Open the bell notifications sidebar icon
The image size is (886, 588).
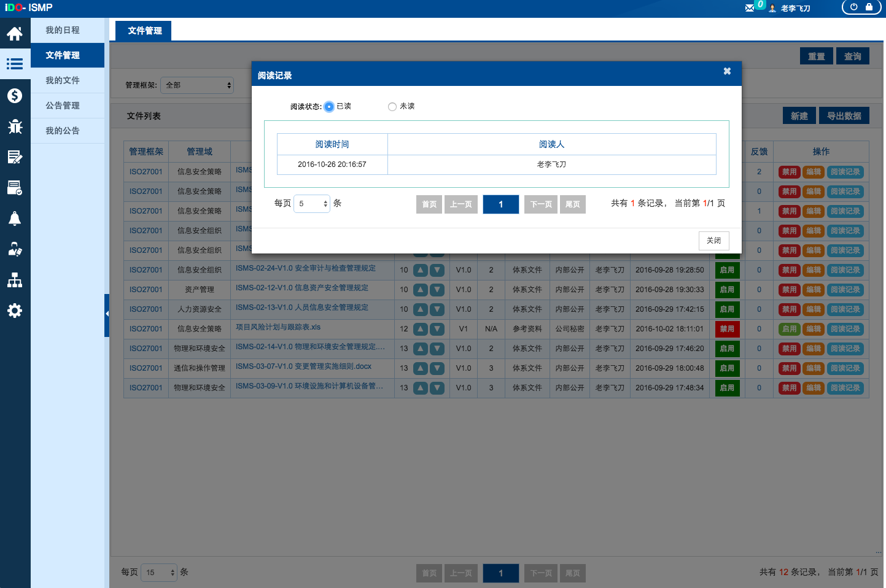[x=15, y=219]
